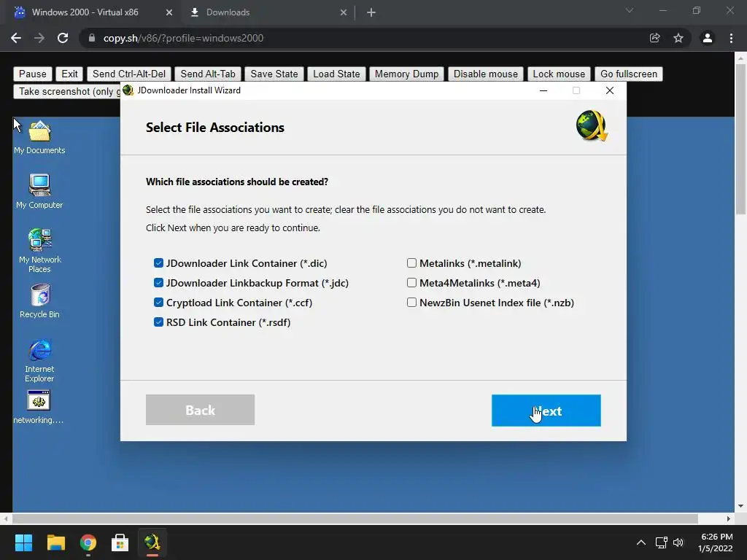This screenshot has height=560, width=747.
Task: Open the Recycle Bin icon
Action: 39,301
